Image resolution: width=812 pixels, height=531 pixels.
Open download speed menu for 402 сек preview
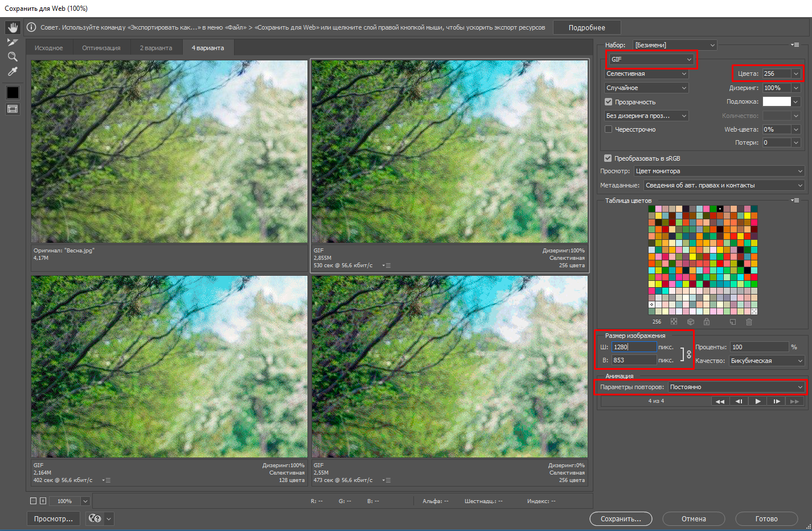pyautogui.click(x=106, y=480)
